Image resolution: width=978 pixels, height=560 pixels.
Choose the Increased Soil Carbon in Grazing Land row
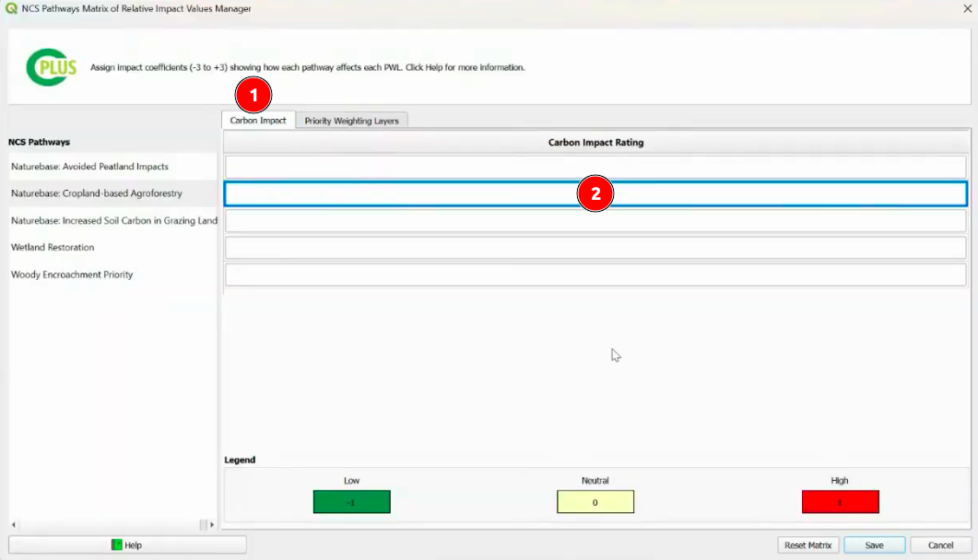pyautogui.click(x=113, y=221)
